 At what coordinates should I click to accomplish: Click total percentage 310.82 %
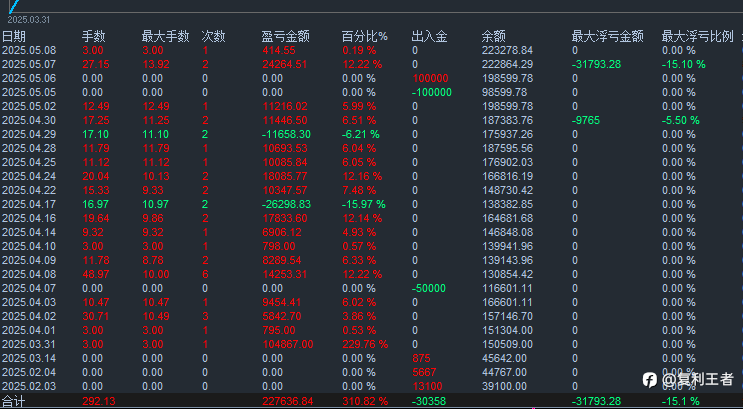[x=365, y=401]
